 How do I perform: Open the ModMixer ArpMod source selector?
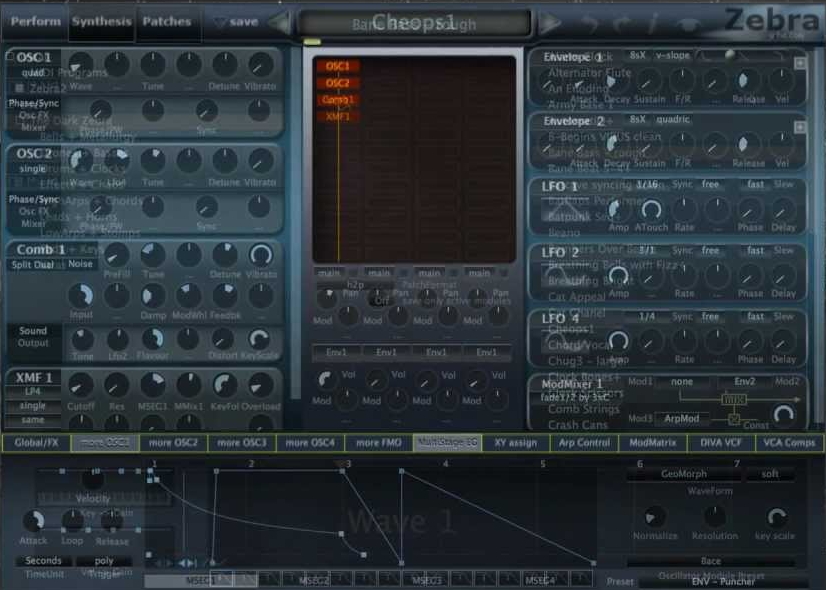(x=681, y=419)
